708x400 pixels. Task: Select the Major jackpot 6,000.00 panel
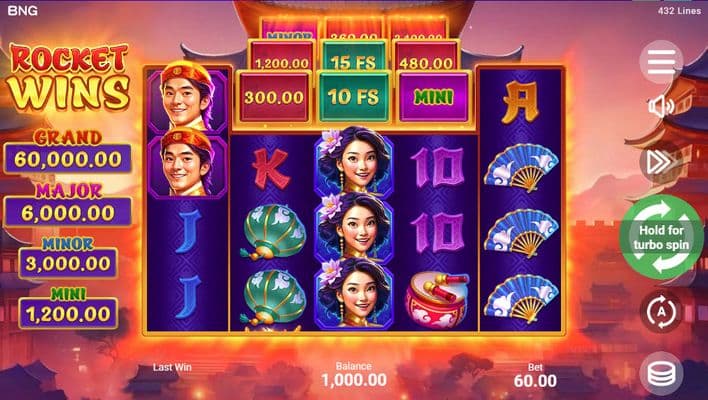(x=68, y=213)
